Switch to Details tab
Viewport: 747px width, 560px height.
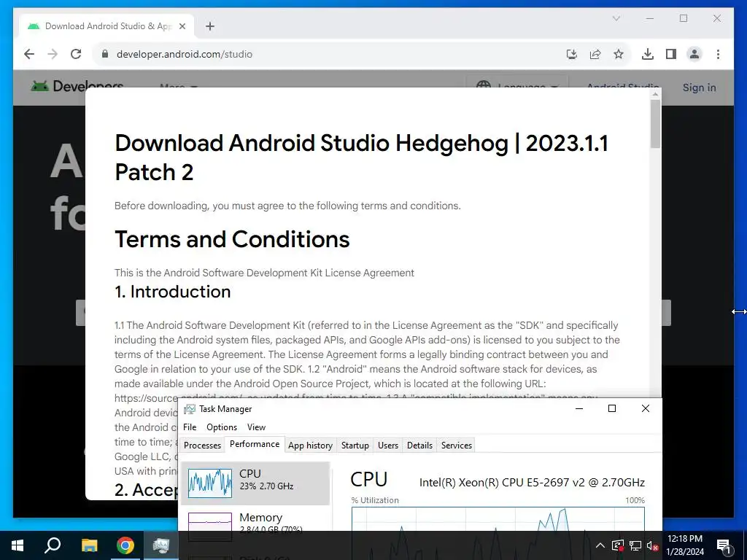click(x=419, y=446)
